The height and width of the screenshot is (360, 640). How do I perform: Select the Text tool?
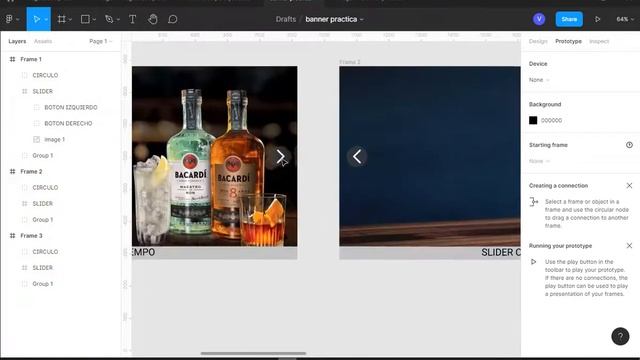132,19
